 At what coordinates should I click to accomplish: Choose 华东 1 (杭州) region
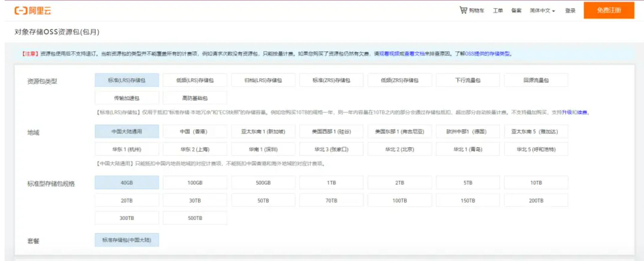click(127, 149)
